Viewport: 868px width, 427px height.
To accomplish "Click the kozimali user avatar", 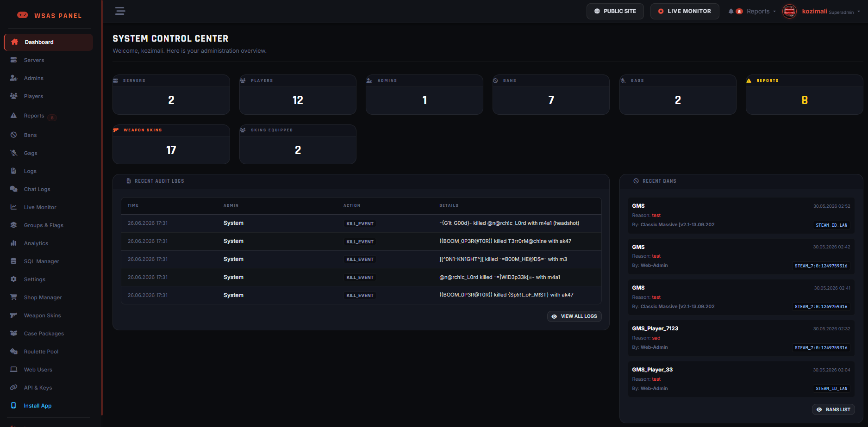I will pyautogui.click(x=789, y=11).
